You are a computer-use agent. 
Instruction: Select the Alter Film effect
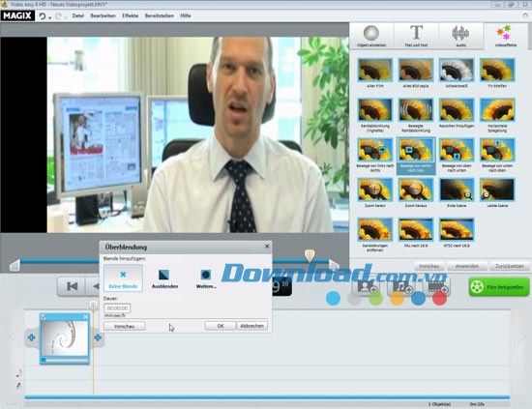click(x=375, y=73)
